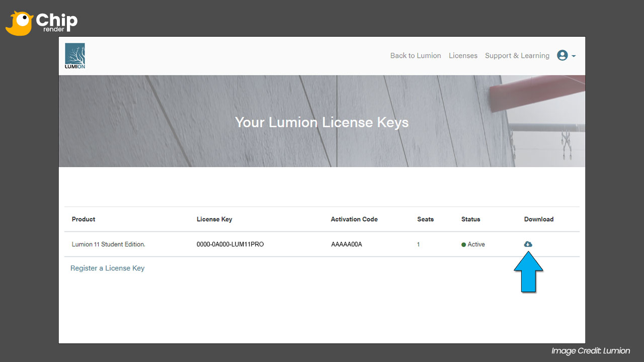Select license key 0000-0A000-LUM11PRO
644x362 pixels.
click(230, 244)
